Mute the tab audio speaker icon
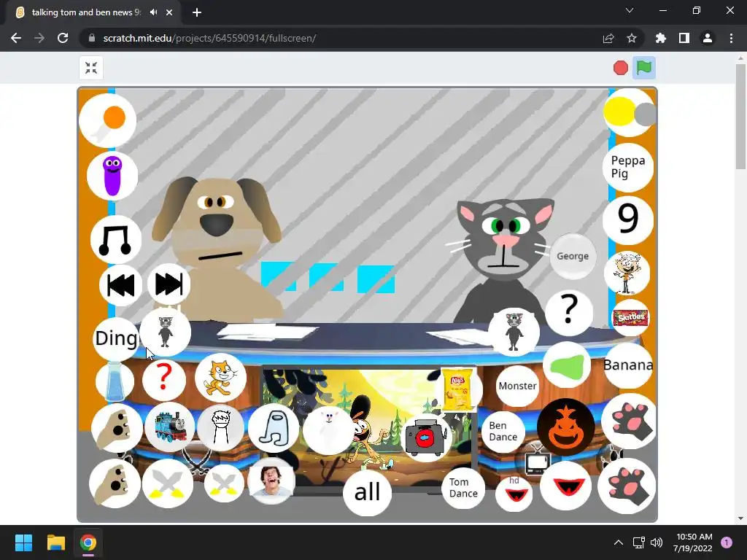747x560 pixels. pyautogui.click(x=153, y=12)
